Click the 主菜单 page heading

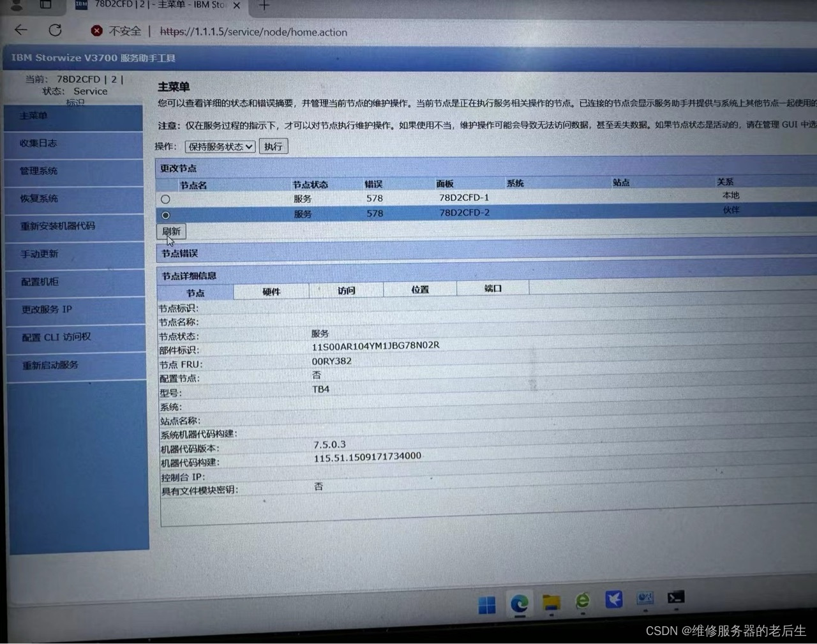[174, 87]
